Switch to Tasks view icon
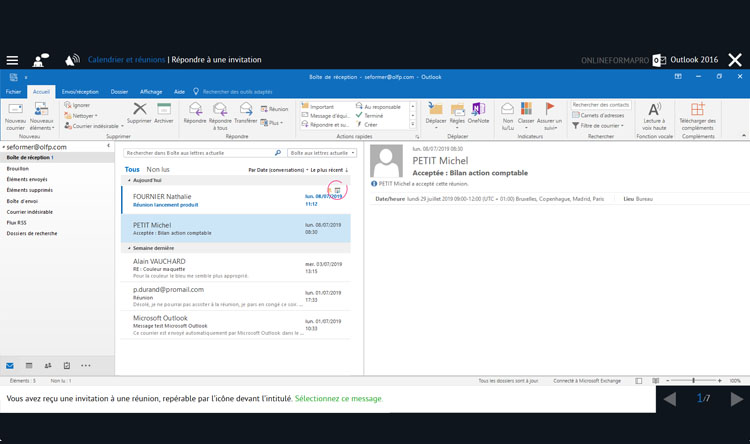This screenshot has height=444, width=750. tap(67, 366)
